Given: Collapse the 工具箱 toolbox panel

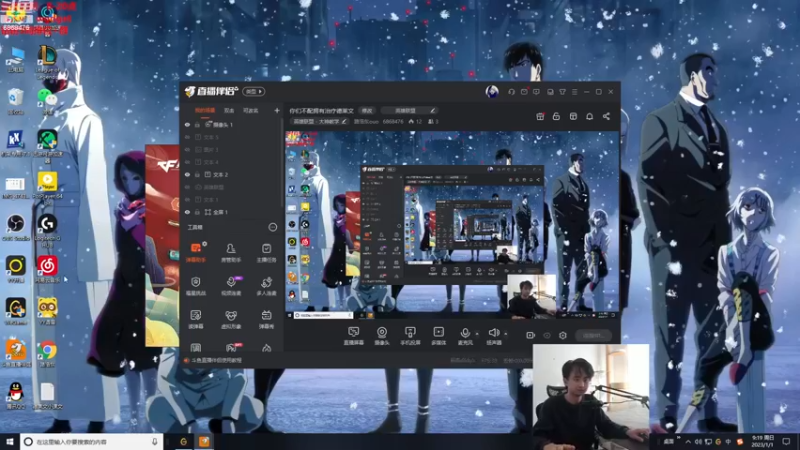Looking at the screenshot, I should pyautogui.click(x=272, y=227).
